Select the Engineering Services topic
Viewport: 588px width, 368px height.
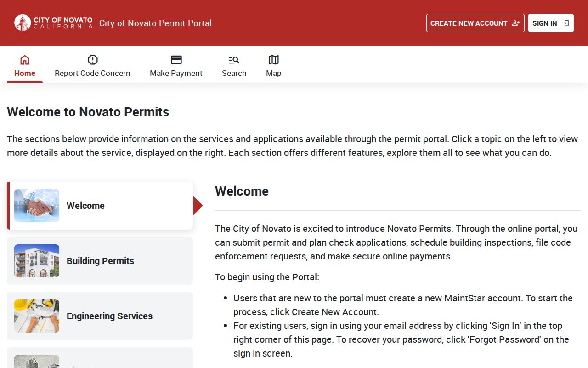(100, 316)
